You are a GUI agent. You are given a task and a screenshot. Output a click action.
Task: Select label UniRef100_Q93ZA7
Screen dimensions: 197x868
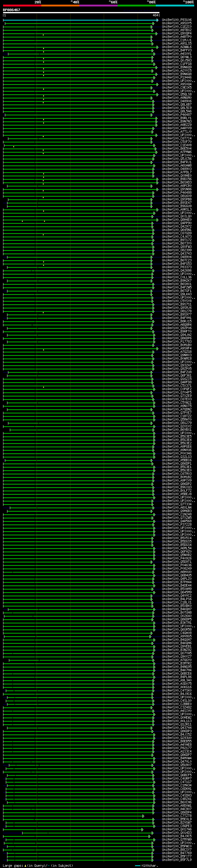point(177,365)
